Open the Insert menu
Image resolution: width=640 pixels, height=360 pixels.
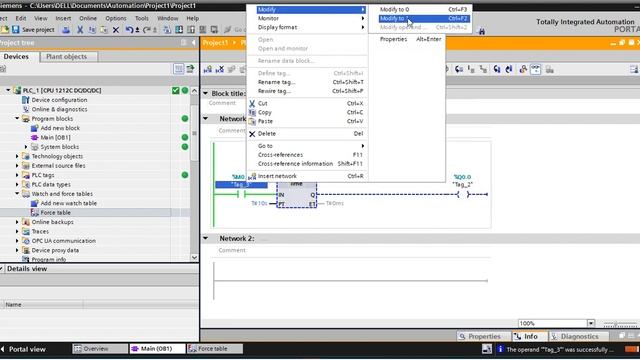pos(63,18)
